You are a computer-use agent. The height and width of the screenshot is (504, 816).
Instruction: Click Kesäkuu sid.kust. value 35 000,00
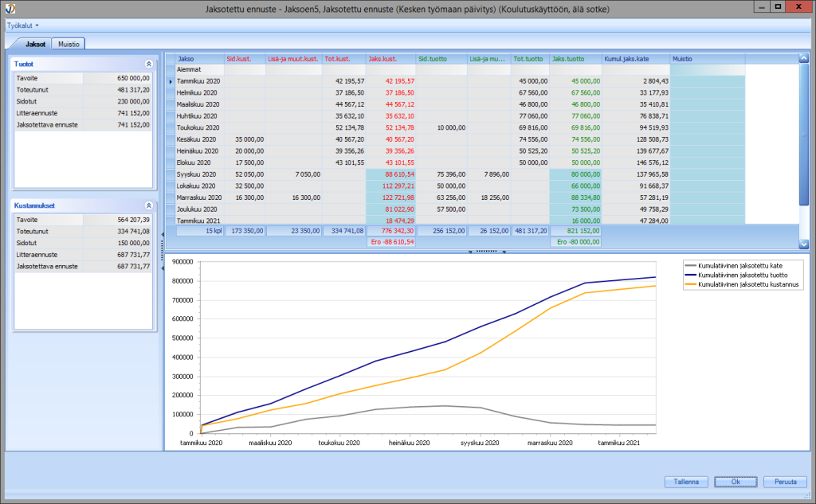(x=245, y=139)
